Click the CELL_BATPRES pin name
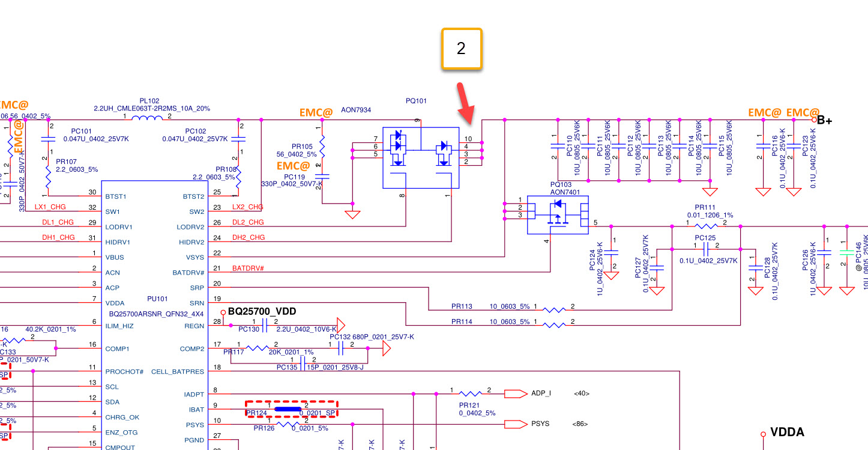This screenshot has height=450, width=868. tap(178, 372)
